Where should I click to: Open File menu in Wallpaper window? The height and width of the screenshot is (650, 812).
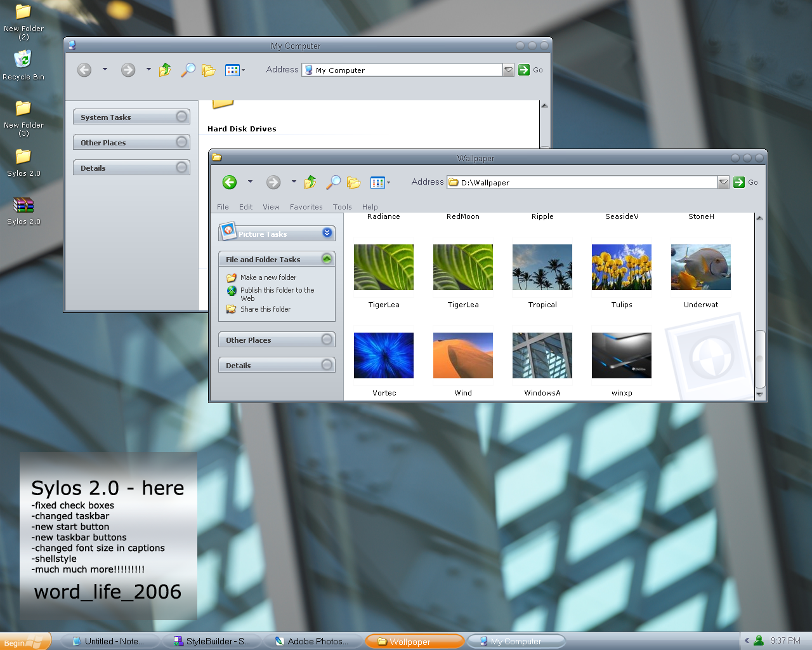pos(223,207)
